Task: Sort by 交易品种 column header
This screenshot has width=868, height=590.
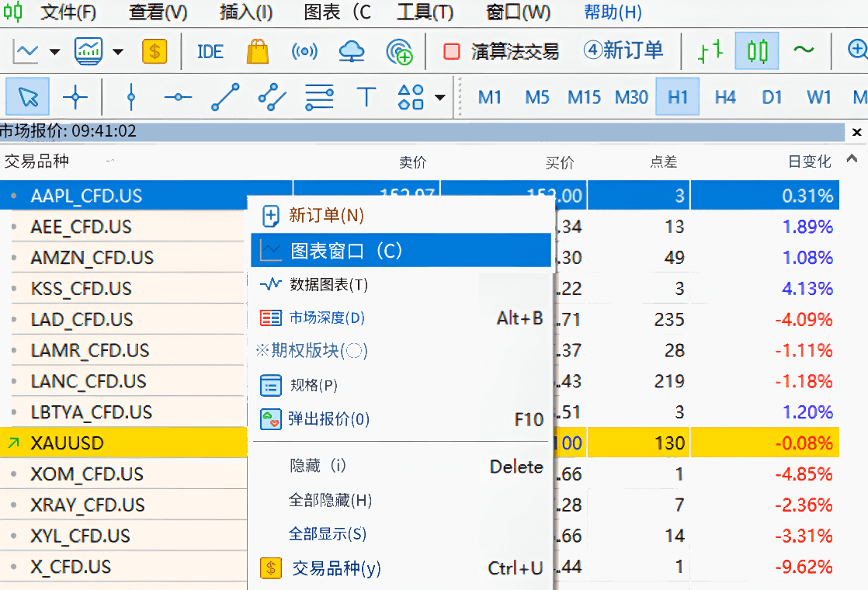Action: coord(36,161)
